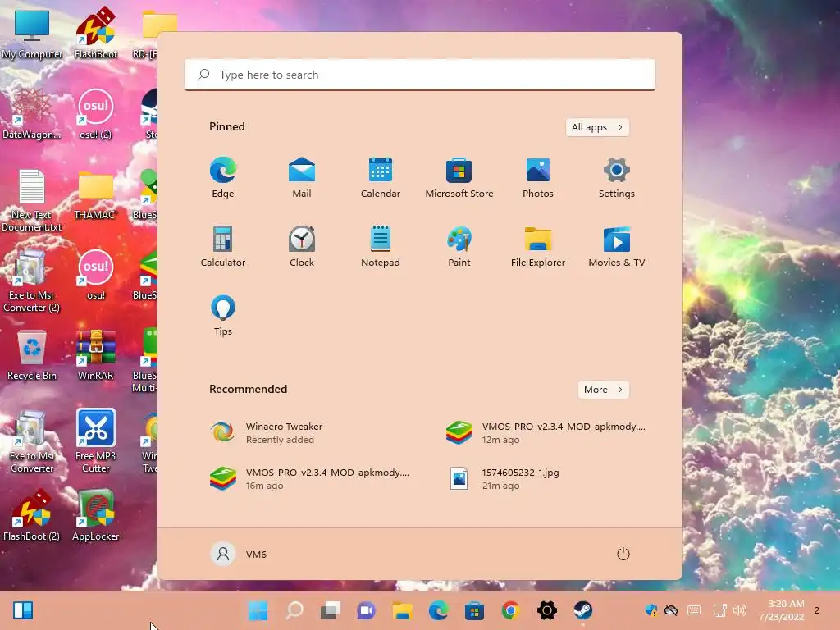Screen dimensions: 840x630
Task: Select New Text Document.txt on desktop
Action: pos(32,200)
